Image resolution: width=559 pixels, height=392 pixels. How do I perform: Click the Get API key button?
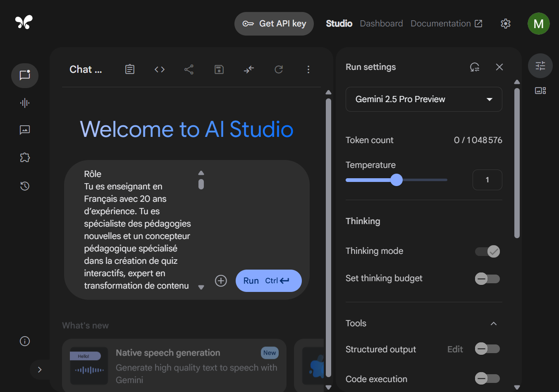click(x=274, y=24)
